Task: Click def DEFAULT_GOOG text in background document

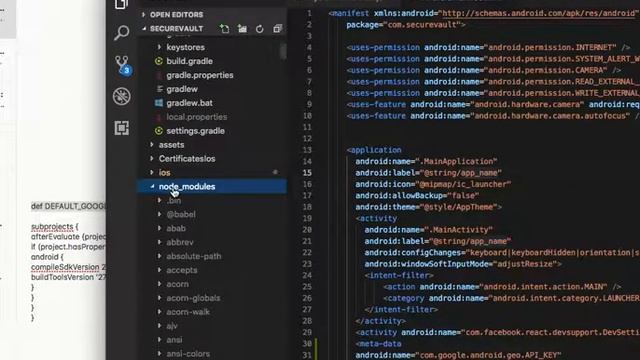Action: (x=68, y=206)
